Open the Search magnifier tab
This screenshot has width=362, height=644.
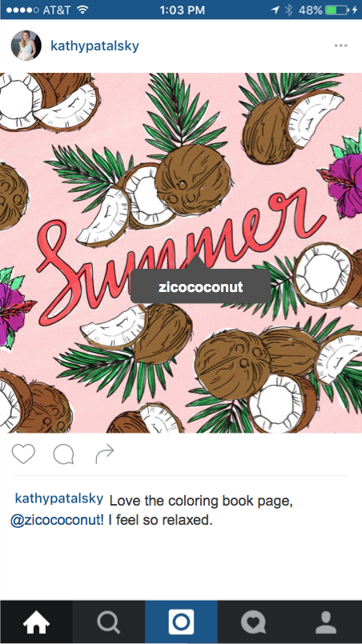point(109,622)
